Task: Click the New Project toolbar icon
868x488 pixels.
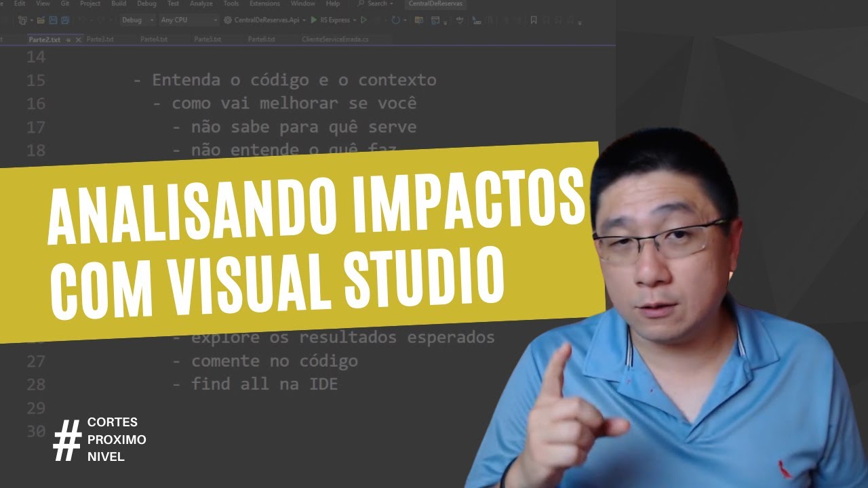Action: click(x=22, y=20)
